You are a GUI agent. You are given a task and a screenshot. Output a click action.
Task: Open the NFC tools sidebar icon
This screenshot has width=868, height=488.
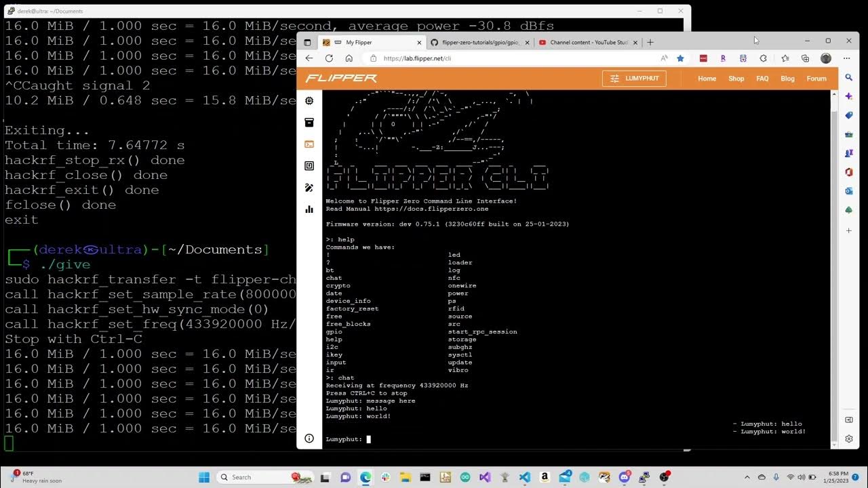309,166
